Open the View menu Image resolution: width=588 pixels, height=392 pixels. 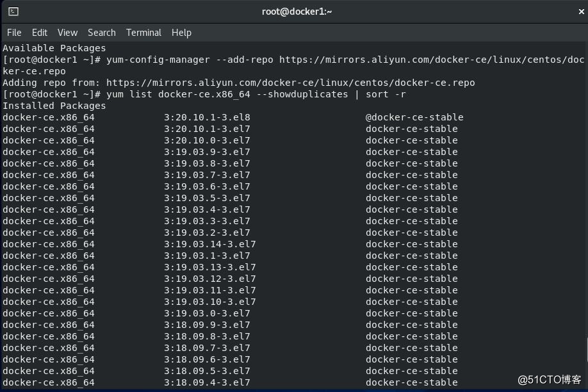click(67, 33)
